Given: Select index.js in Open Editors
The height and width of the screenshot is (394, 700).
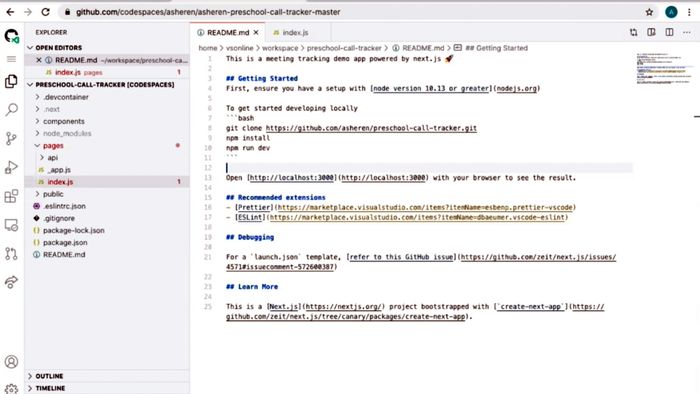Looking at the screenshot, I should pyautogui.click(x=107, y=72).
